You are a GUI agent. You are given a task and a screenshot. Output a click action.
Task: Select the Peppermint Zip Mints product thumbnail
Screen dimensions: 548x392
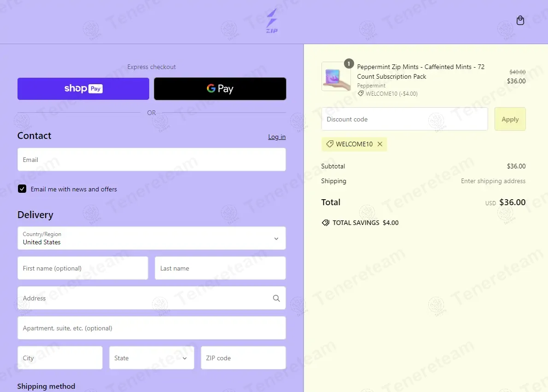(336, 76)
